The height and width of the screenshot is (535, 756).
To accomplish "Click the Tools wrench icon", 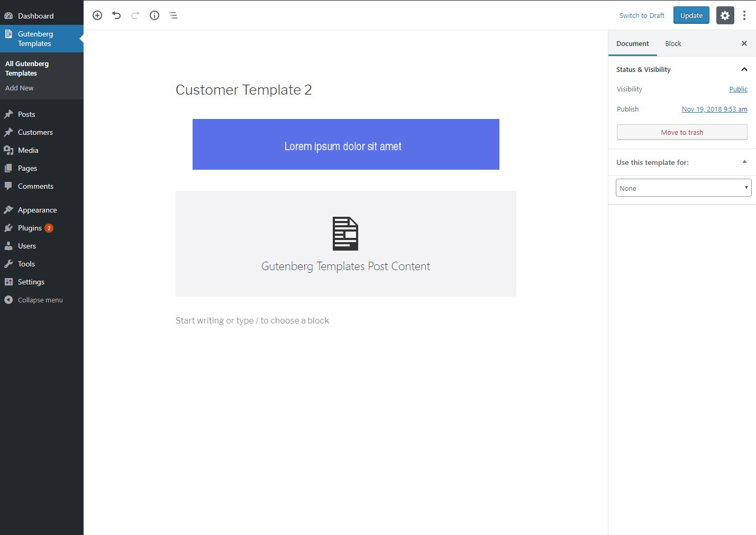I will click(x=8, y=264).
